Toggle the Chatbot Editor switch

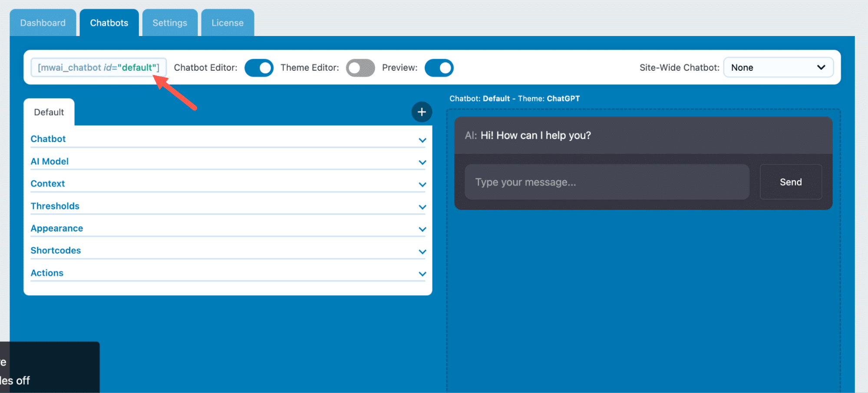pyautogui.click(x=259, y=68)
